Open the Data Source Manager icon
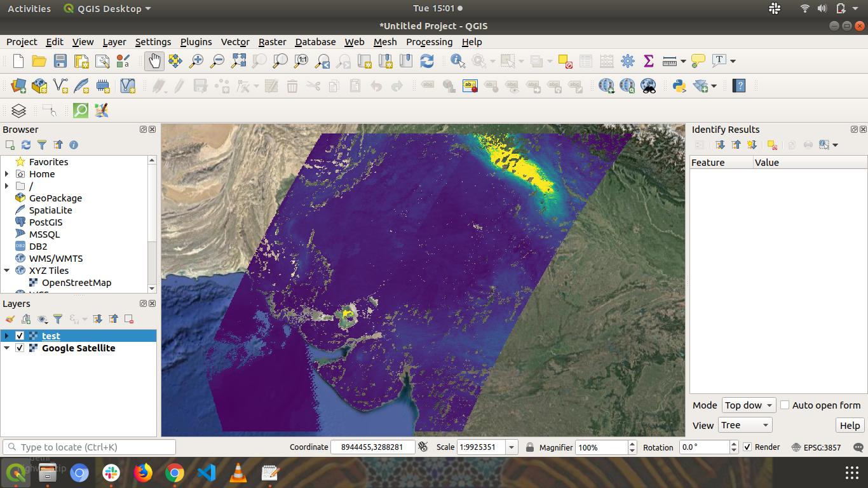The width and height of the screenshot is (868, 488). coord(18,86)
